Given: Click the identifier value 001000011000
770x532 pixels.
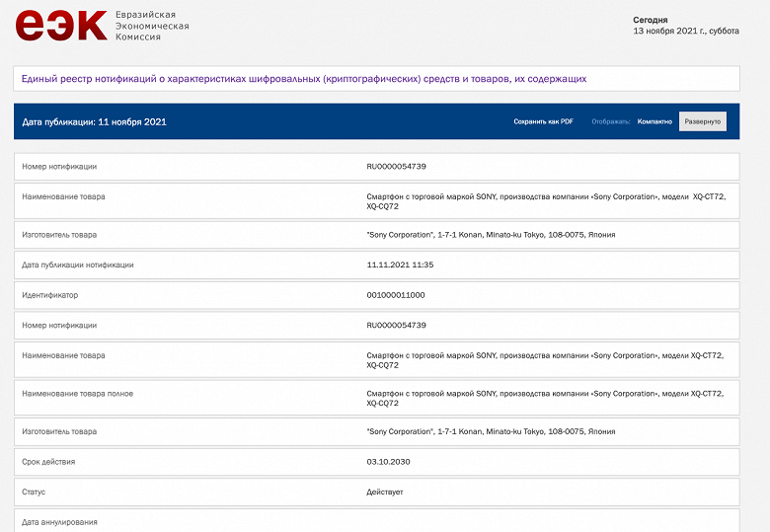Looking at the screenshot, I should pos(396,295).
